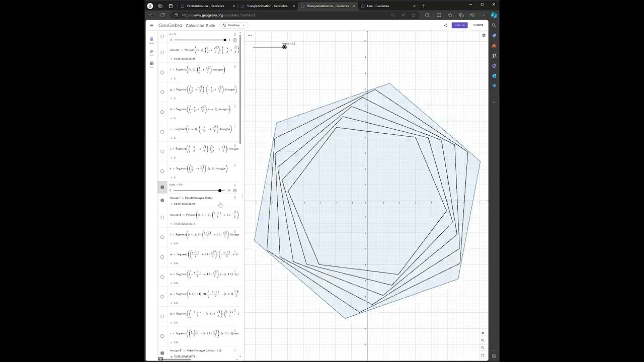Click the Undo arrow above the graph
This screenshot has width=644, height=362.
(x=250, y=35)
